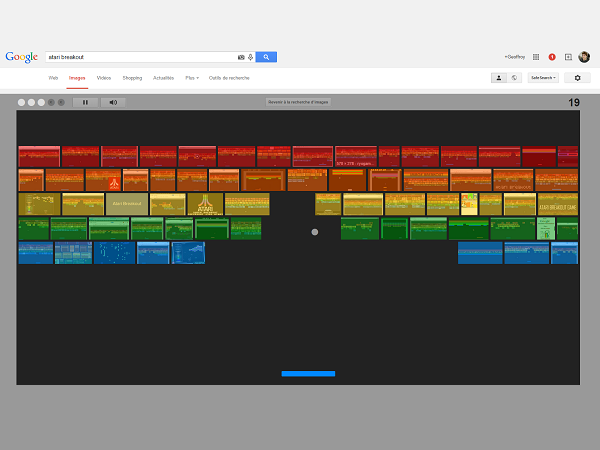Click the grey game ball
Screen dimensions: 600x450
315,232
